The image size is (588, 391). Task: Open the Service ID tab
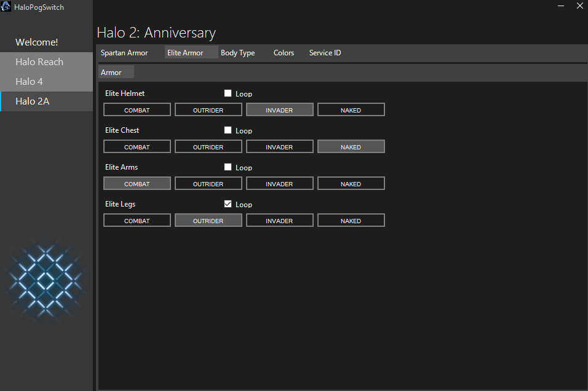[x=325, y=52]
